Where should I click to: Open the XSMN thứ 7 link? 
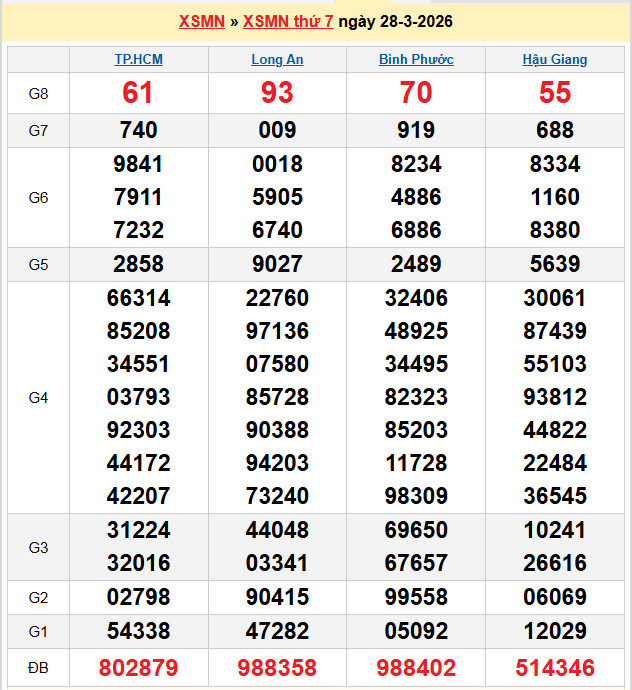pyautogui.click(x=288, y=22)
